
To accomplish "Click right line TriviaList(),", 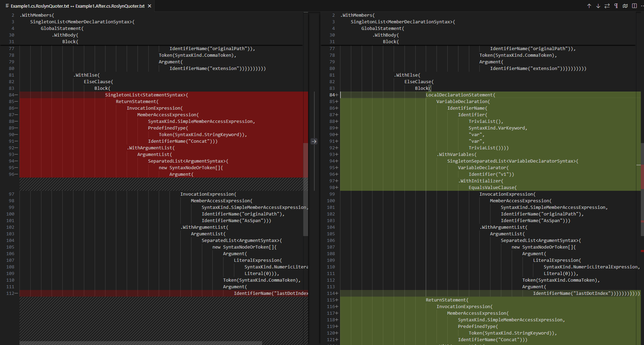I will pyautogui.click(x=486, y=121).
